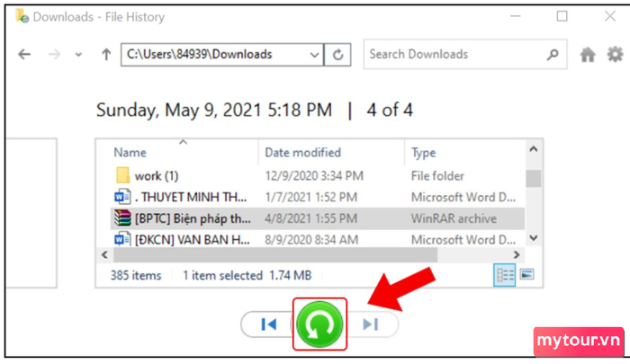The height and width of the screenshot is (364, 630).
Task: Click the horizontal scrollbar thumb
Action: tap(275, 255)
